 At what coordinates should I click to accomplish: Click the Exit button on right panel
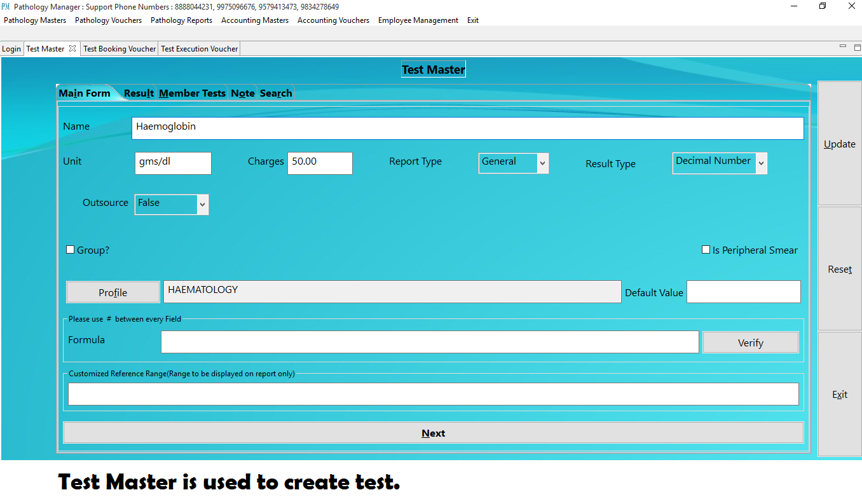pyautogui.click(x=840, y=394)
